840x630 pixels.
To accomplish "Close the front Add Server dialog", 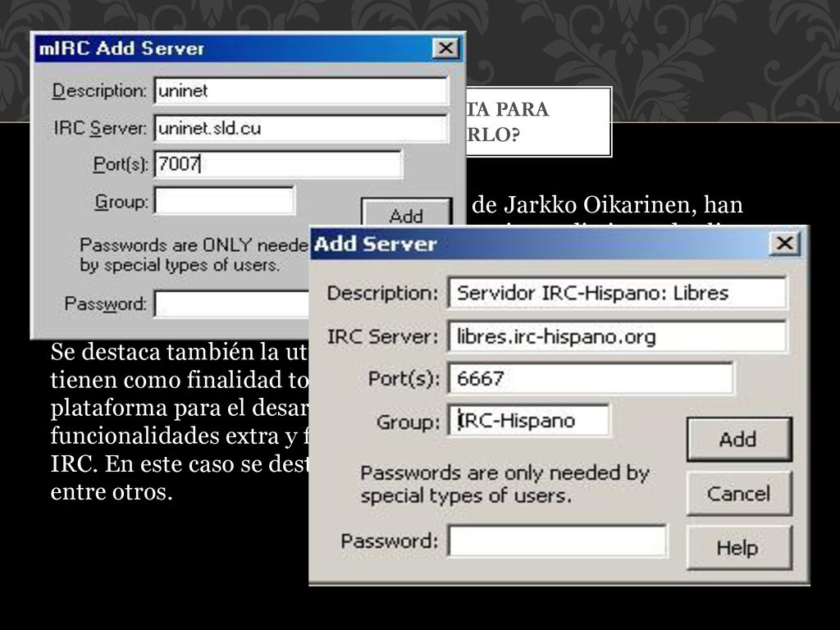I will click(x=784, y=244).
